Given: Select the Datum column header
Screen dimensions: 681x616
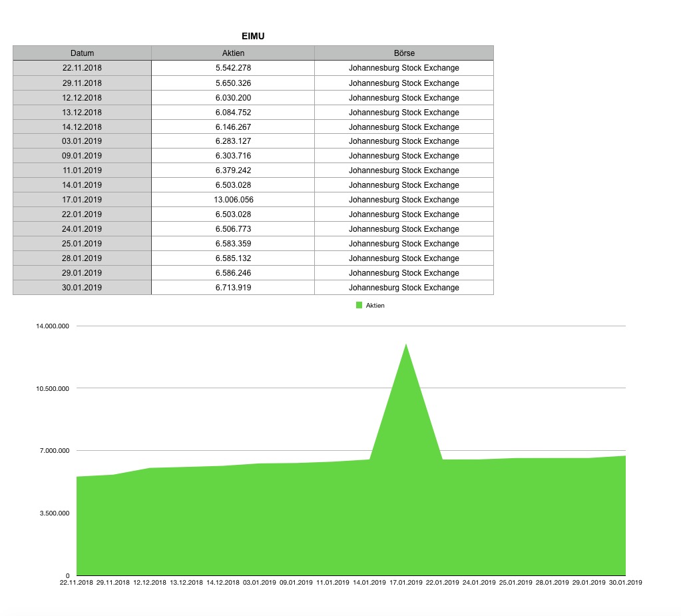Looking at the screenshot, I should (81, 53).
